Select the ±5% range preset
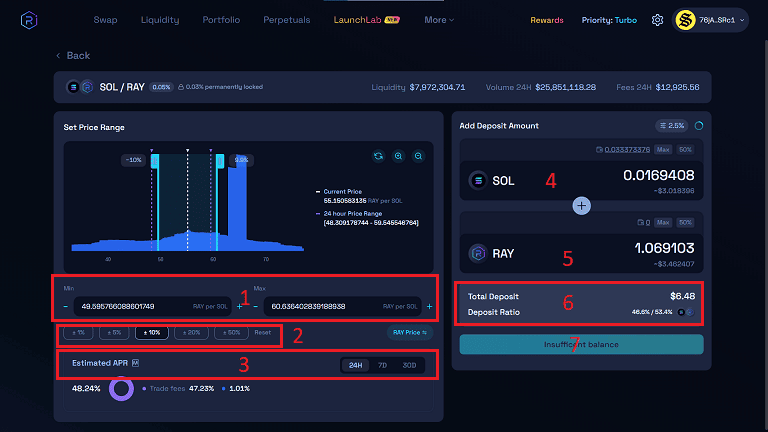 [114, 333]
